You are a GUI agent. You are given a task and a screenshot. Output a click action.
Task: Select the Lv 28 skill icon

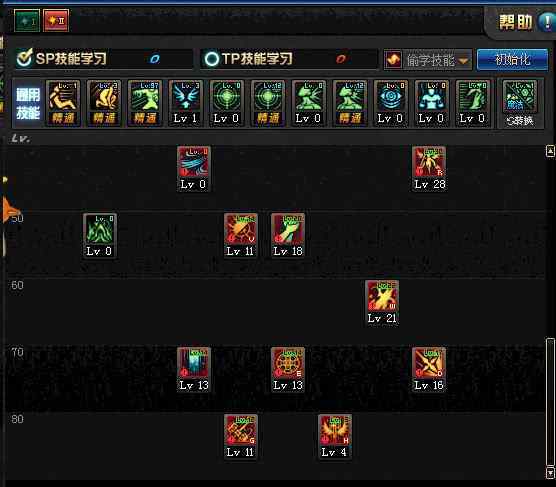pyautogui.click(x=429, y=162)
